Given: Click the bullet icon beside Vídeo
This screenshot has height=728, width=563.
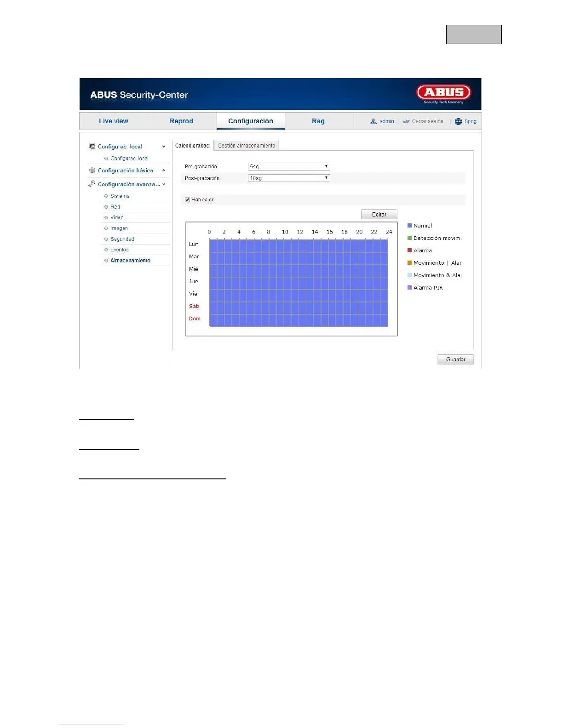Looking at the screenshot, I should [x=106, y=217].
